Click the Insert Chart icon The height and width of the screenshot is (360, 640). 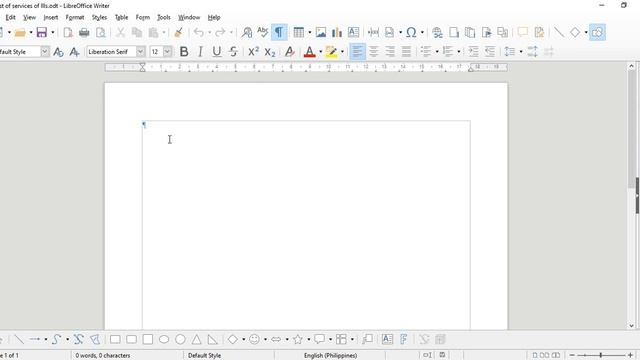point(337,32)
